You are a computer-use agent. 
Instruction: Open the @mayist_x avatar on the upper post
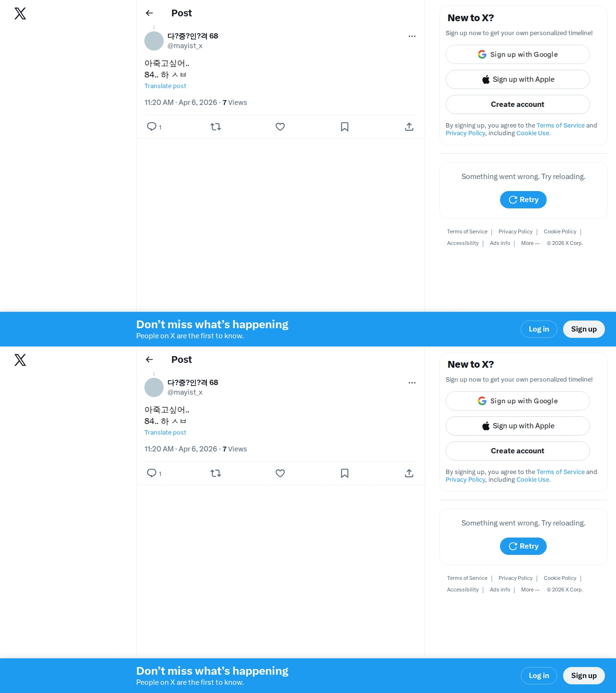pyautogui.click(x=154, y=41)
